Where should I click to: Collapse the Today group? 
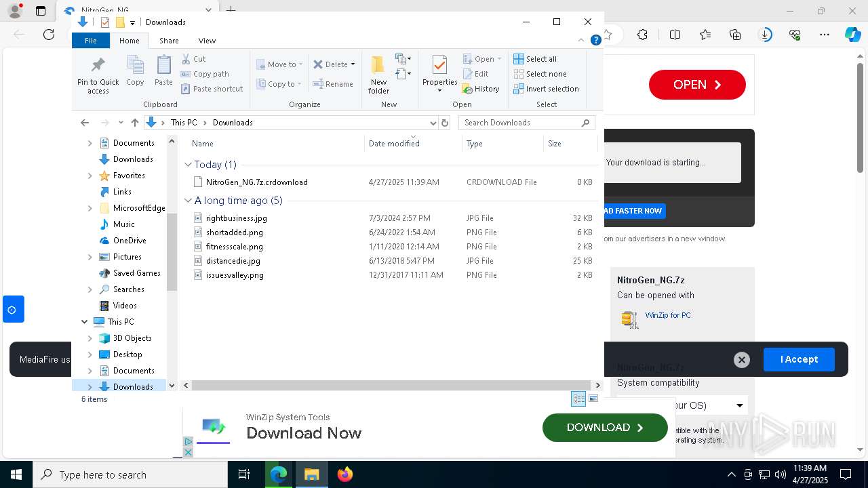(189, 165)
